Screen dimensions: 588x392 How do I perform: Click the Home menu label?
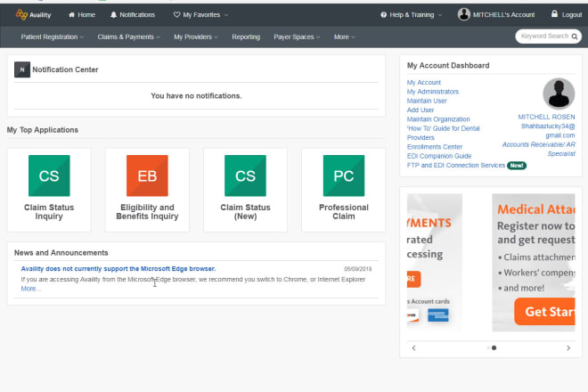(86, 14)
